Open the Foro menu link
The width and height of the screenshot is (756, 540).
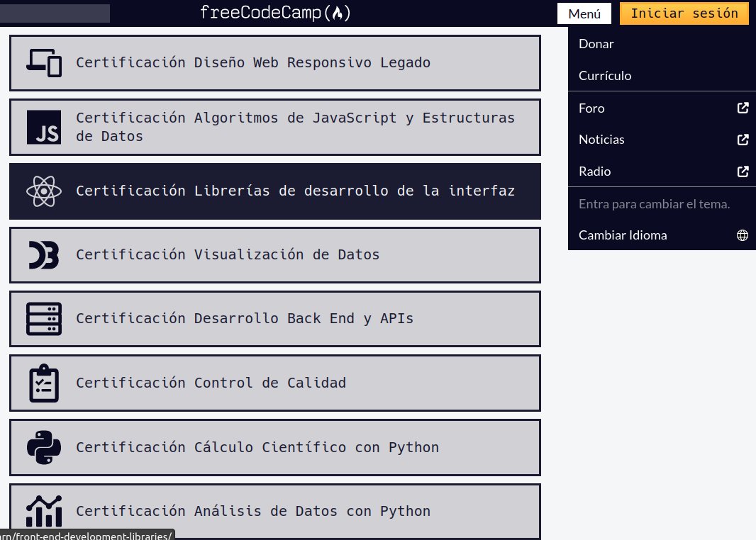662,108
